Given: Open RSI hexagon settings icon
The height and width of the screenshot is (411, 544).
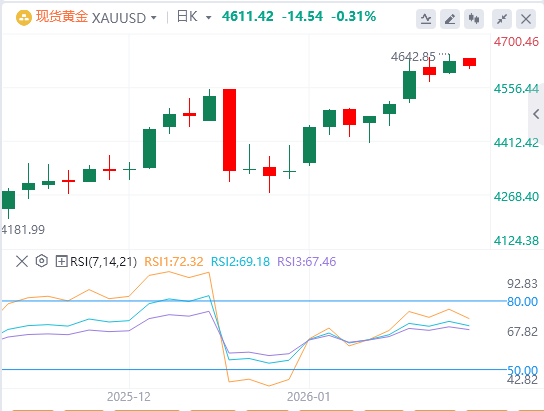Looking at the screenshot, I should click(x=42, y=261).
